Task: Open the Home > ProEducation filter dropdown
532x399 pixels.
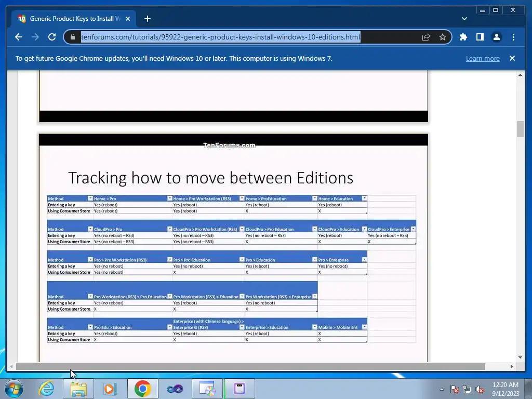Action: [x=314, y=198]
